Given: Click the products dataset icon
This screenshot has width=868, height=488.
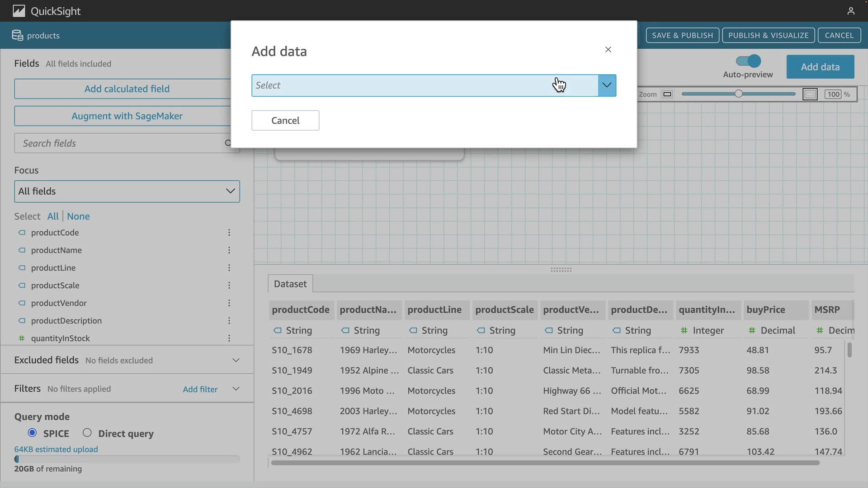Looking at the screenshot, I should [17, 35].
